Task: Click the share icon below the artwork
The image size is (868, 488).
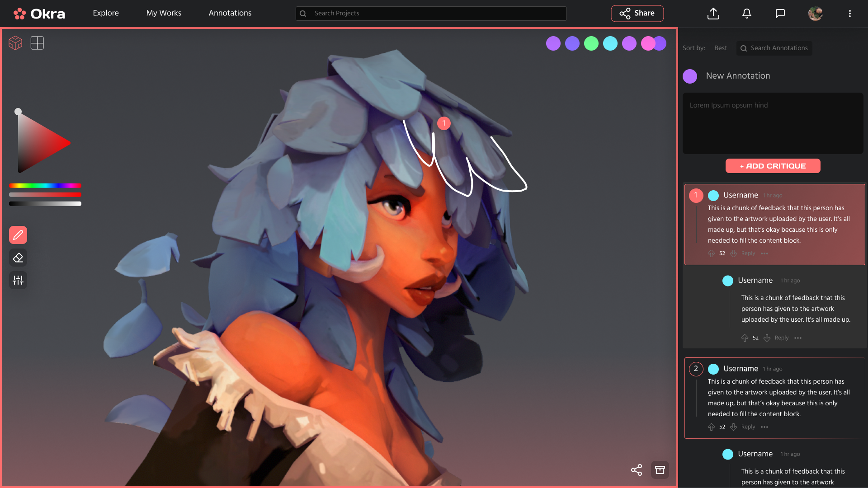Action: [637, 470]
